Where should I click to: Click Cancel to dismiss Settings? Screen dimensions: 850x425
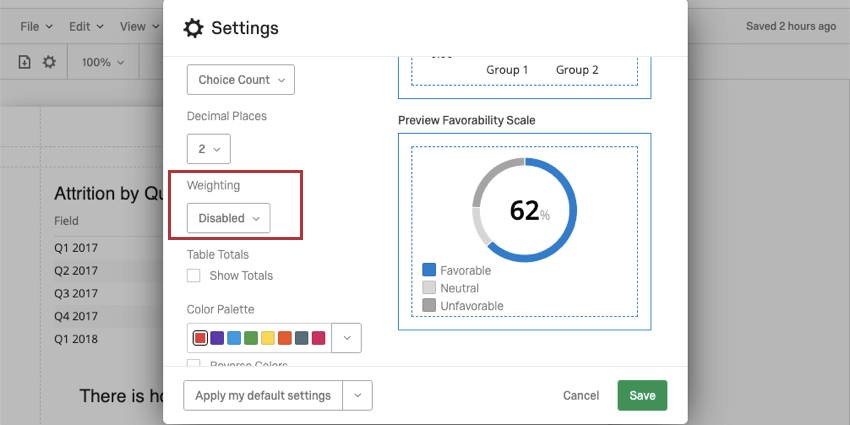coord(581,395)
